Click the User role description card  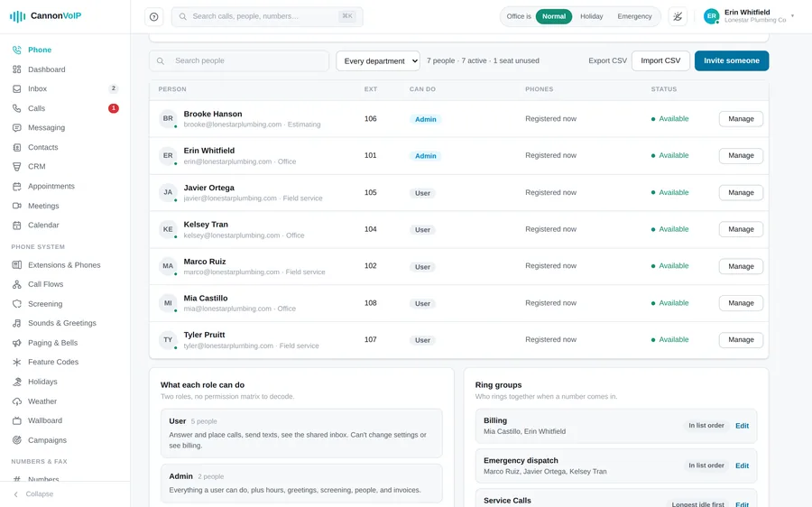tap(301, 433)
